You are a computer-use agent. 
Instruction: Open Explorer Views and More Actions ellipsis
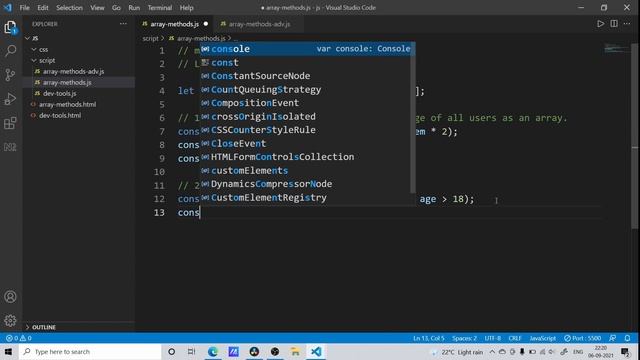pyautogui.click(x=123, y=24)
